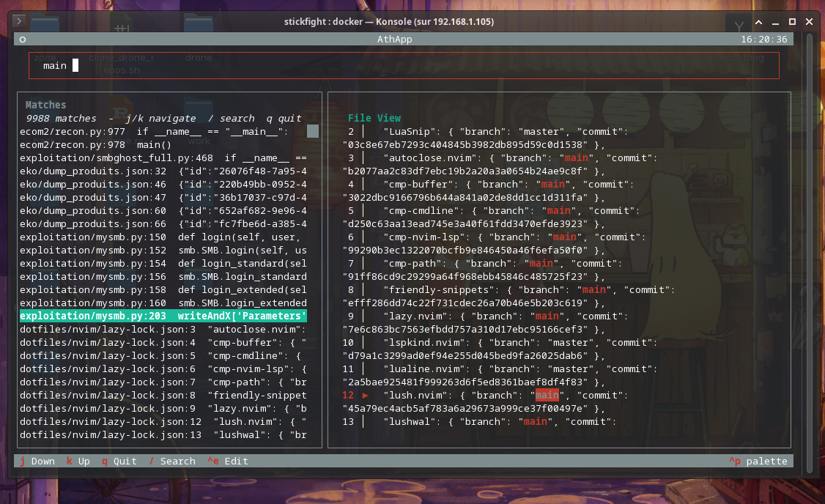This screenshot has width=825, height=504.
Task: Select match exploitation/mysmb.py:150
Action: [163, 237]
